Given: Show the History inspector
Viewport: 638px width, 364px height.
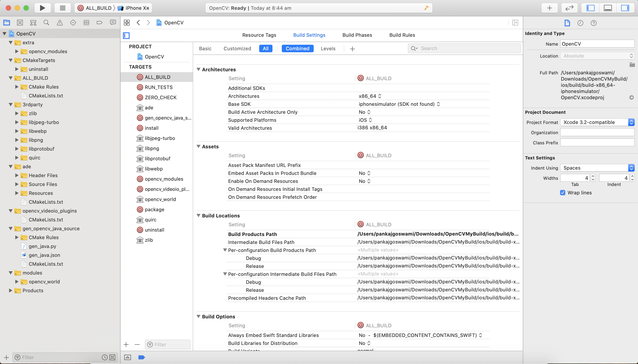Looking at the screenshot, I should [x=580, y=23].
